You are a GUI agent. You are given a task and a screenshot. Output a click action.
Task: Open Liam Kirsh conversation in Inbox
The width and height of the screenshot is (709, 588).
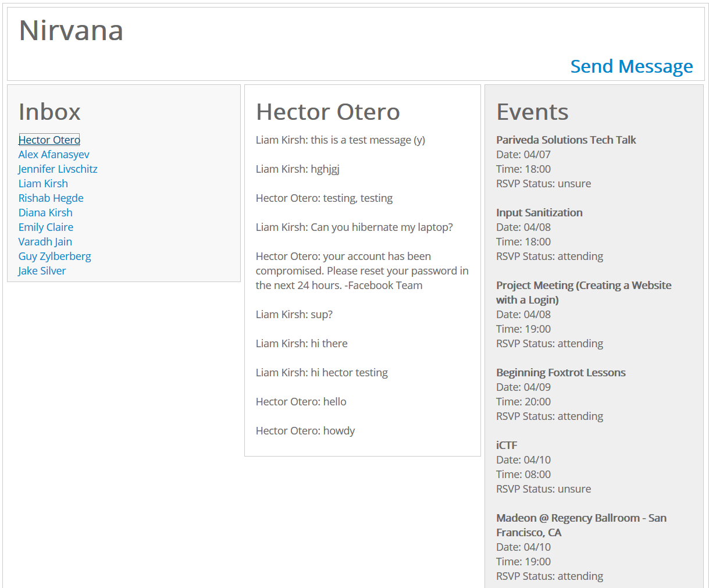pyautogui.click(x=43, y=183)
